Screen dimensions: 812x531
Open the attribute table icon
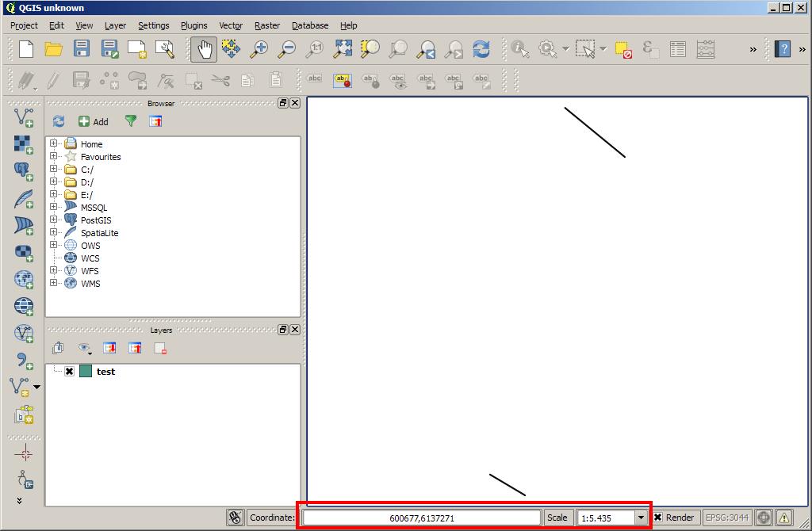click(677, 49)
